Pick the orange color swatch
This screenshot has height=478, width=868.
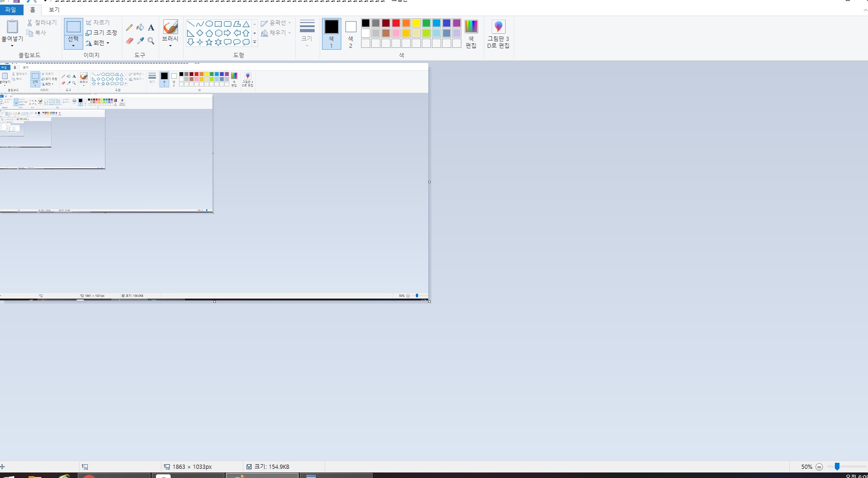tap(406, 23)
